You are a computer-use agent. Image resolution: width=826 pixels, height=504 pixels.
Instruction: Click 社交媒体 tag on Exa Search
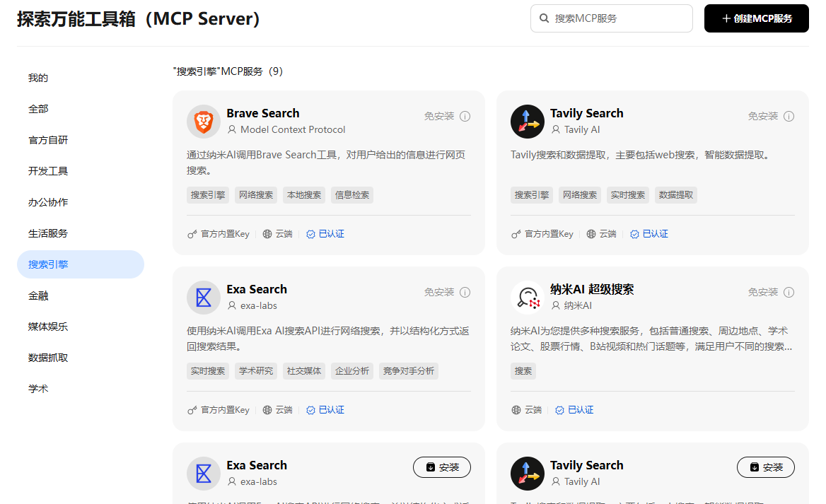point(304,371)
